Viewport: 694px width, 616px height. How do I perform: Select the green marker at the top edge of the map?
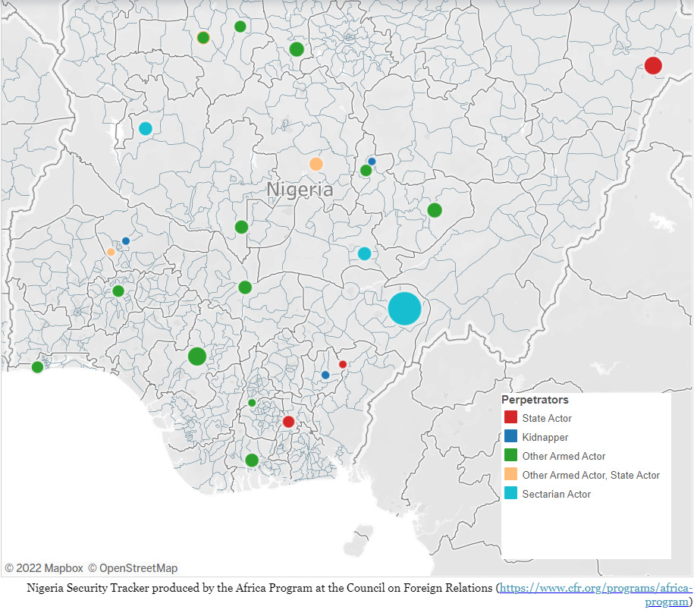coord(240,25)
